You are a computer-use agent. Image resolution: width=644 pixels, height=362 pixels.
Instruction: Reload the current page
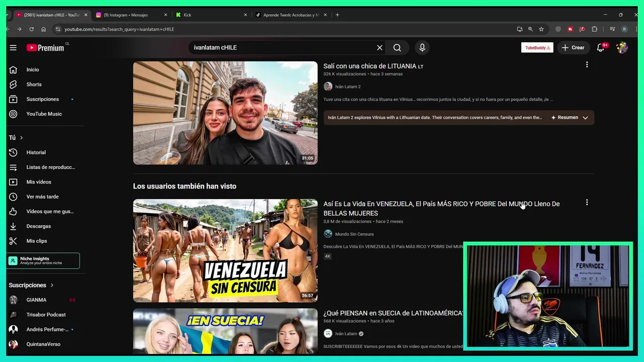click(x=32, y=29)
